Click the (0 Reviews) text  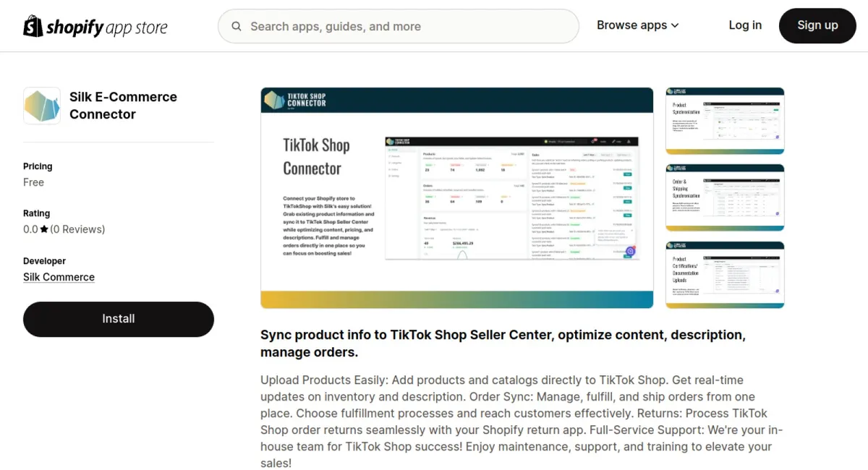[x=77, y=229]
